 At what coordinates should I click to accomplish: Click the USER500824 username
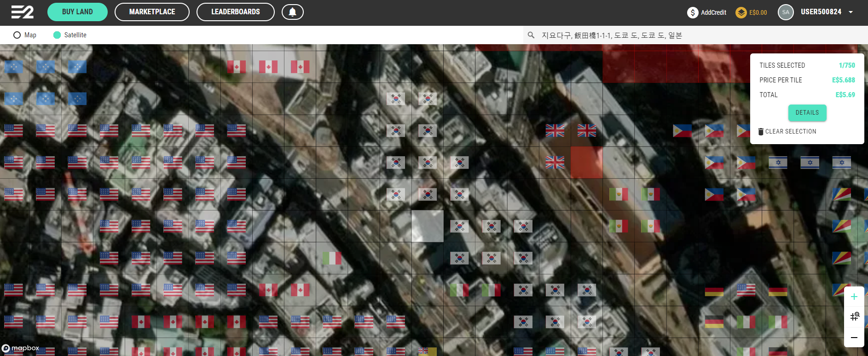[821, 12]
